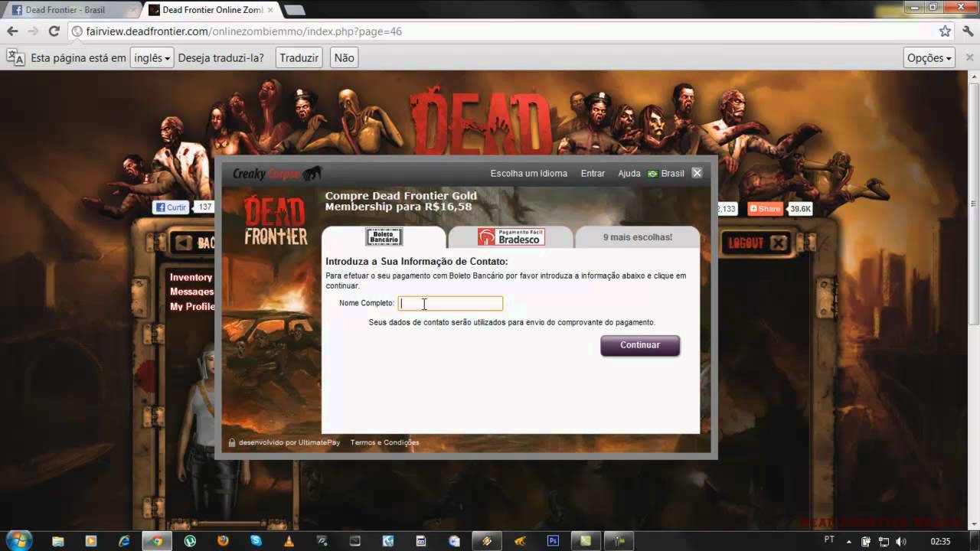
Task: Open the Chrome wrench menu
Action: point(968,31)
